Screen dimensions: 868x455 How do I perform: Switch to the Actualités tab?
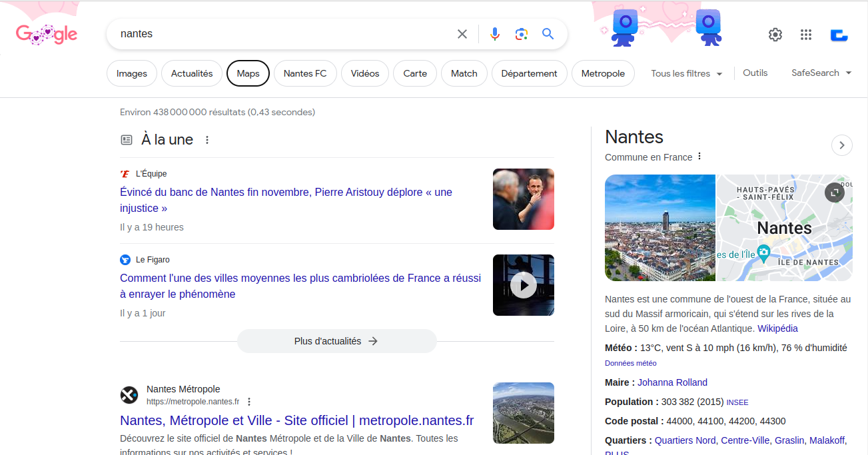(x=192, y=73)
